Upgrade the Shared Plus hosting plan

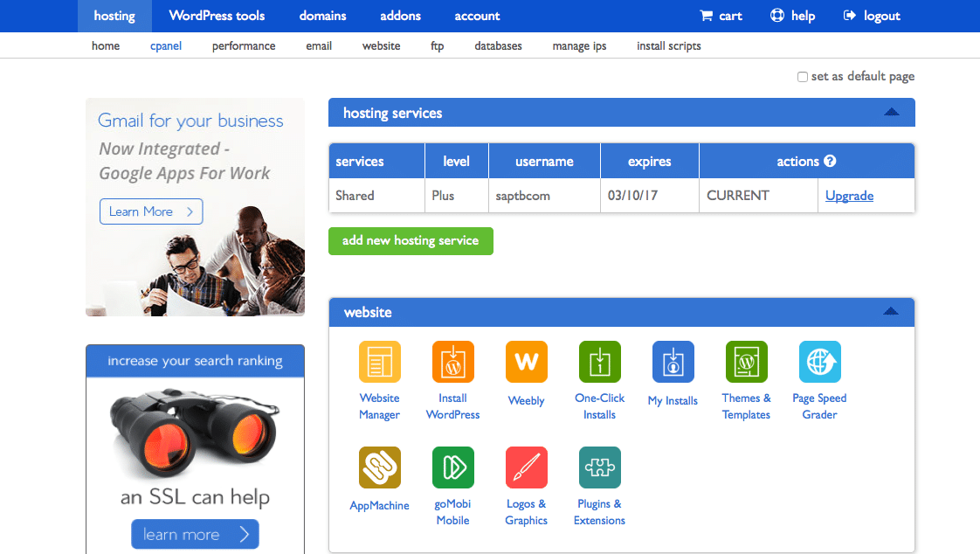(849, 195)
